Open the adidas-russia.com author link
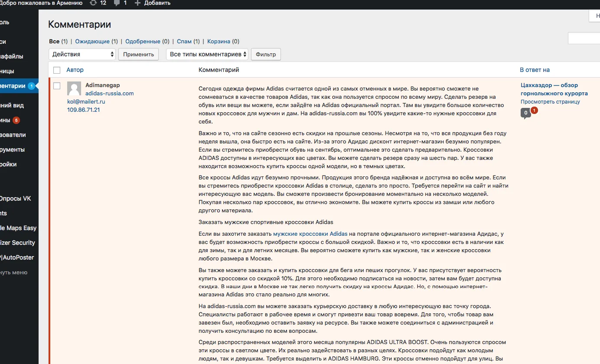The height and width of the screenshot is (364, 600). click(x=109, y=93)
